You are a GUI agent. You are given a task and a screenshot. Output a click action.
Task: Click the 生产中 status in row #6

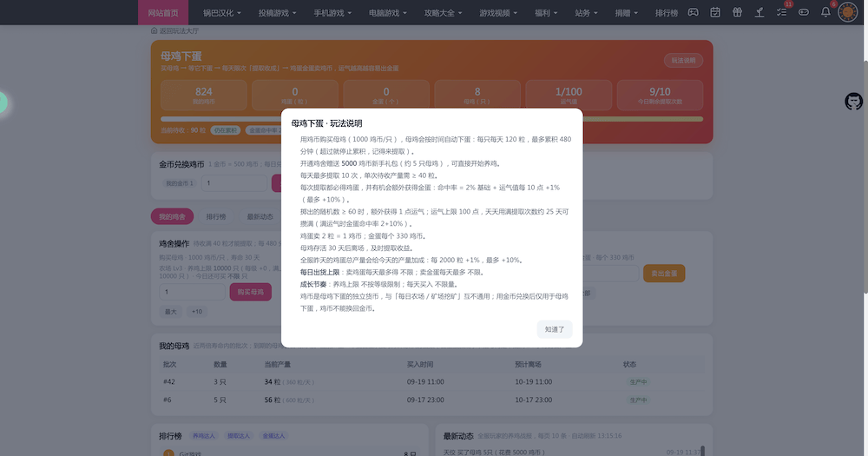[x=638, y=400]
